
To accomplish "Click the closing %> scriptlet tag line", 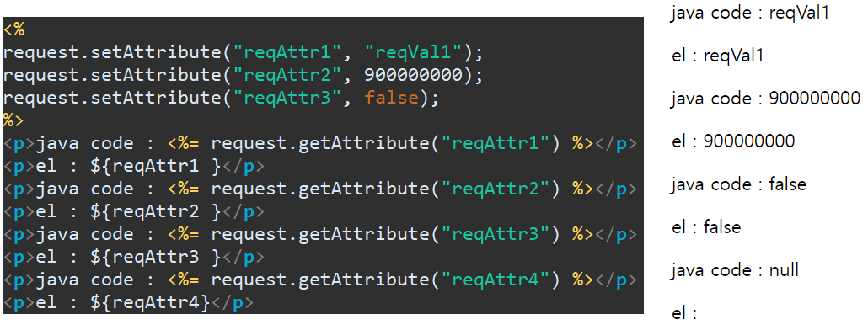I will tap(13, 121).
